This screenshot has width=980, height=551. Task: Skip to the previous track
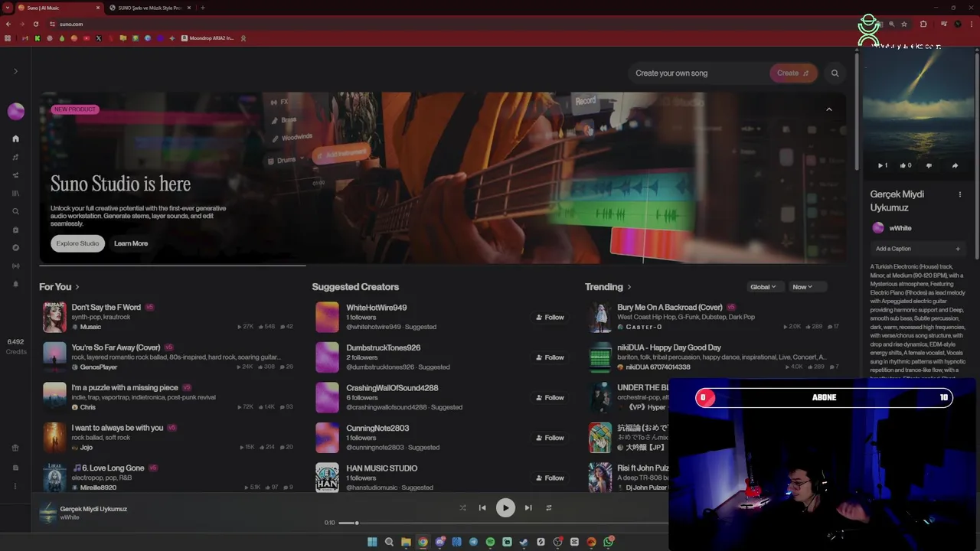pyautogui.click(x=482, y=507)
